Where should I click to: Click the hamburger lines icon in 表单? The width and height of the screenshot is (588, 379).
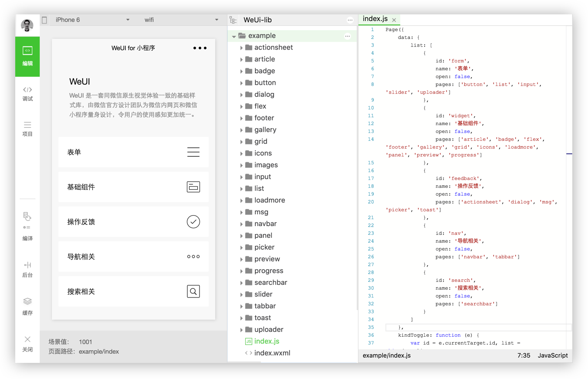click(x=193, y=152)
